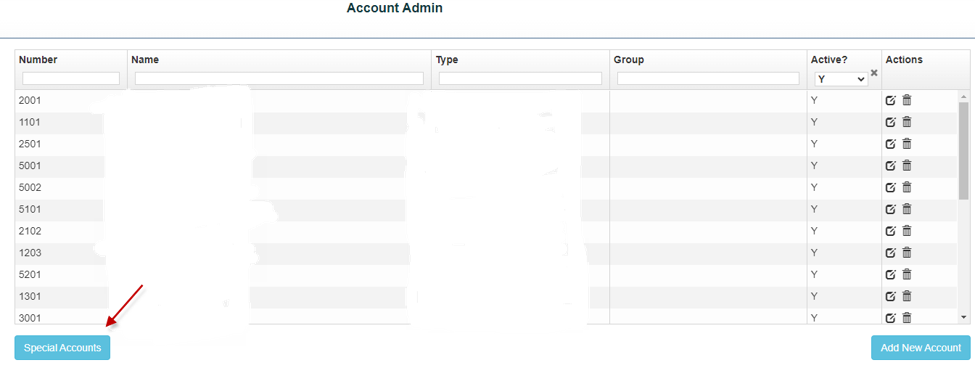Viewport: 975px width, 368px height.
Task: Delete account 5001
Action: point(907,165)
